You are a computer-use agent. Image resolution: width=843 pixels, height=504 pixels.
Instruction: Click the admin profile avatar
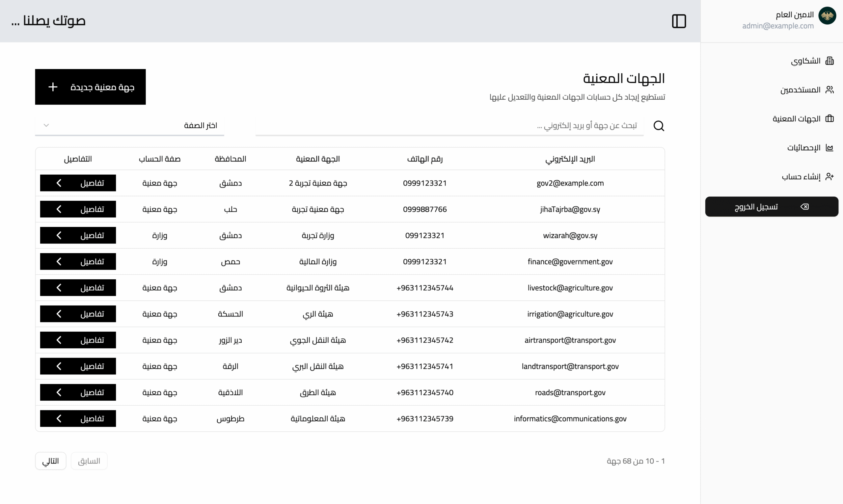tap(827, 15)
